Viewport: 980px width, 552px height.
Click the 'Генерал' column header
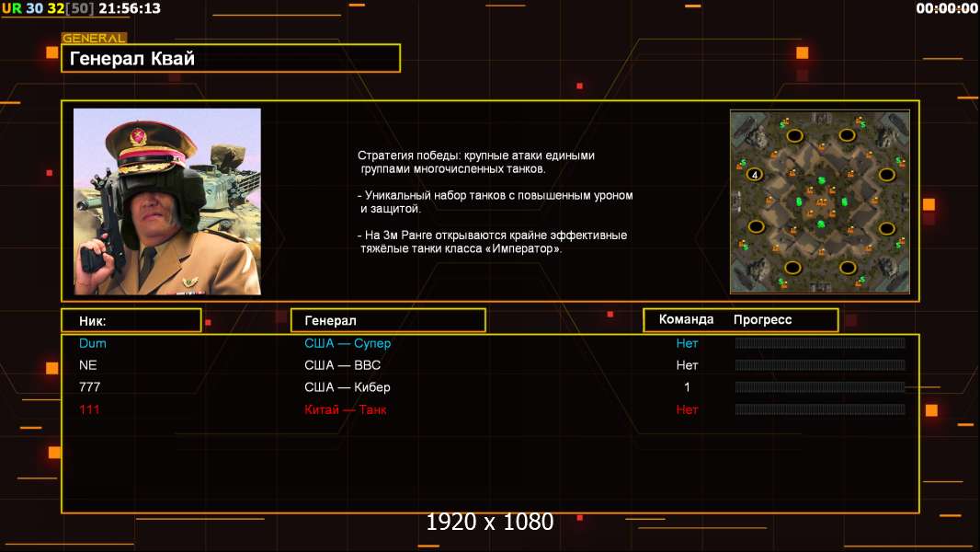[388, 321]
